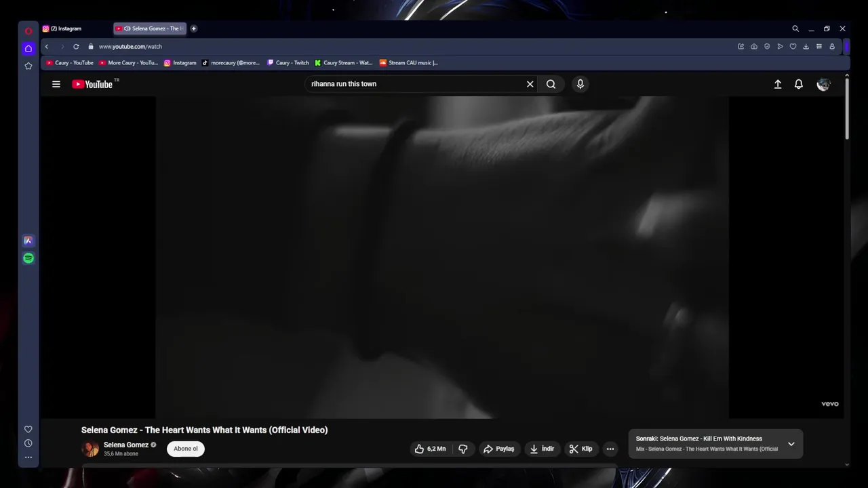
Task: Open the search tabs magnifier icon
Action: click(795, 28)
